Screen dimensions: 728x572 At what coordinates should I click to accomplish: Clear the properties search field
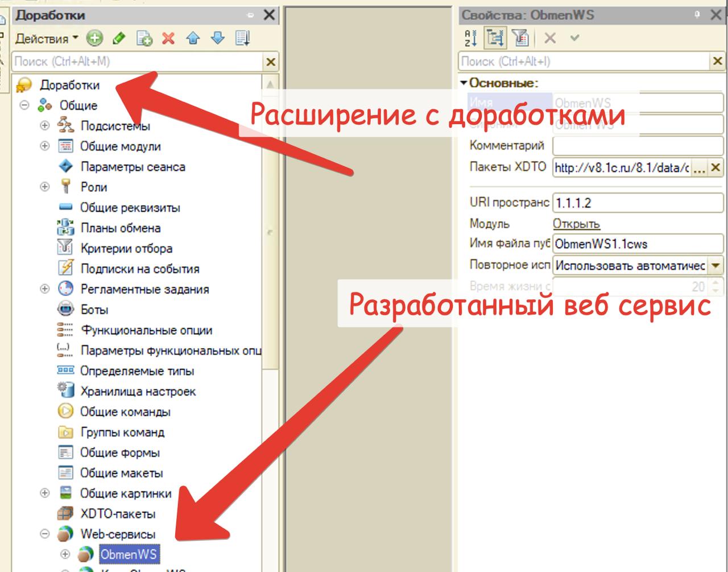(x=717, y=61)
